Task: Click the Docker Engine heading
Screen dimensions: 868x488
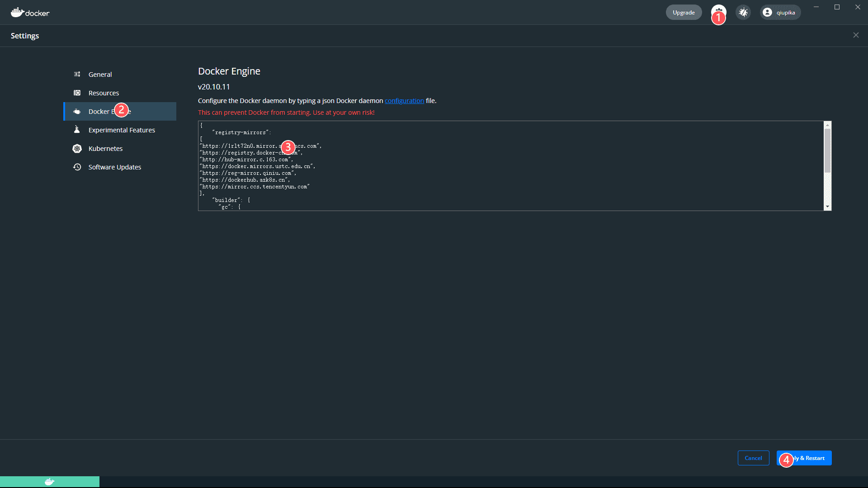Action: 229,71
